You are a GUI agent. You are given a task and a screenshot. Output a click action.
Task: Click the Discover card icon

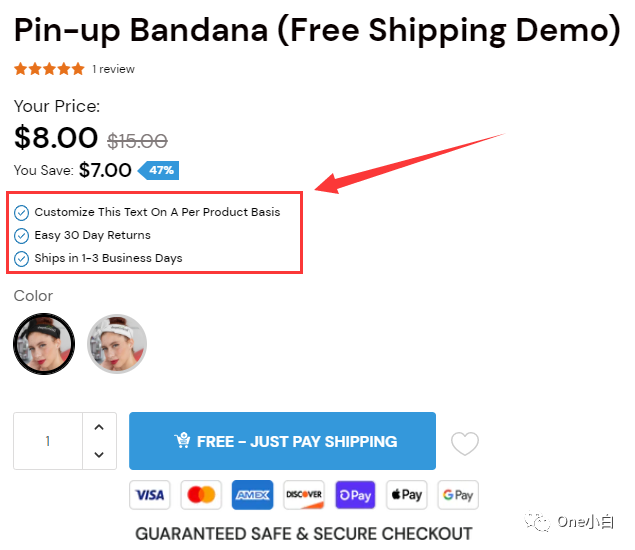pos(304,495)
